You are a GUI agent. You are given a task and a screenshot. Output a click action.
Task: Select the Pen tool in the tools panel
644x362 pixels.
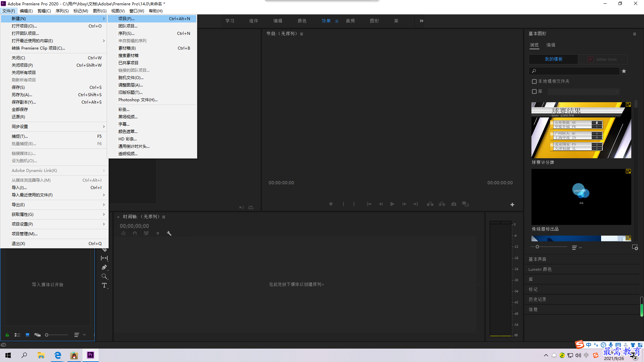point(104,267)
